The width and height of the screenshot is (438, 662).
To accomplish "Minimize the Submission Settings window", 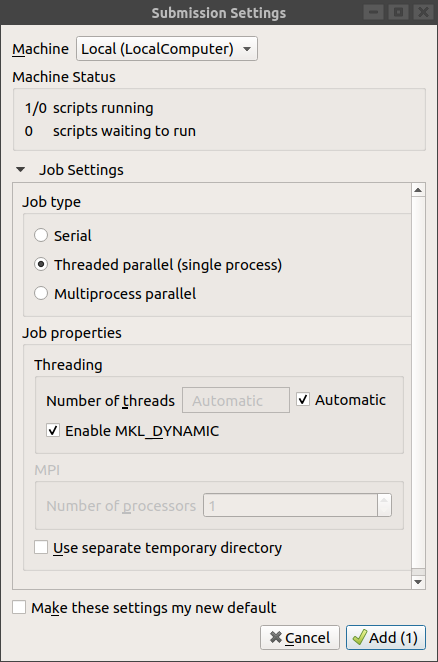I will 373,12.
